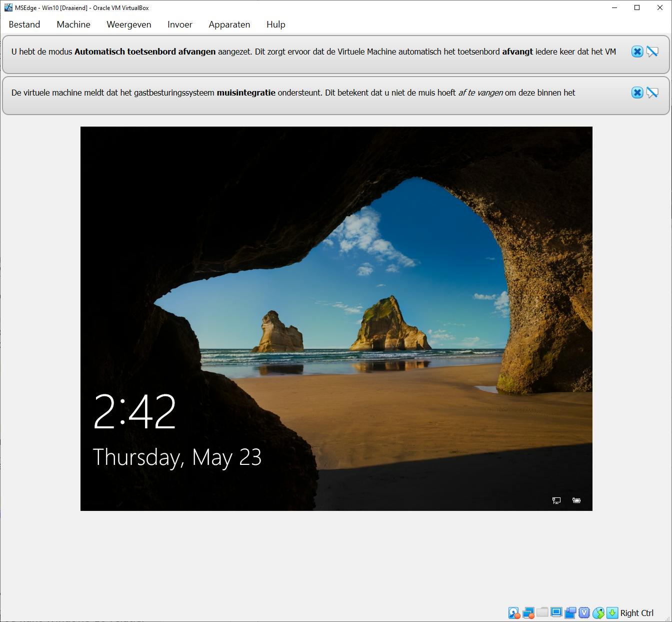The height and width of the screenshot is (622, 672).
Task: Click battery power icon on lock screen
Action: pyautogui.click(x=576, y=500)
